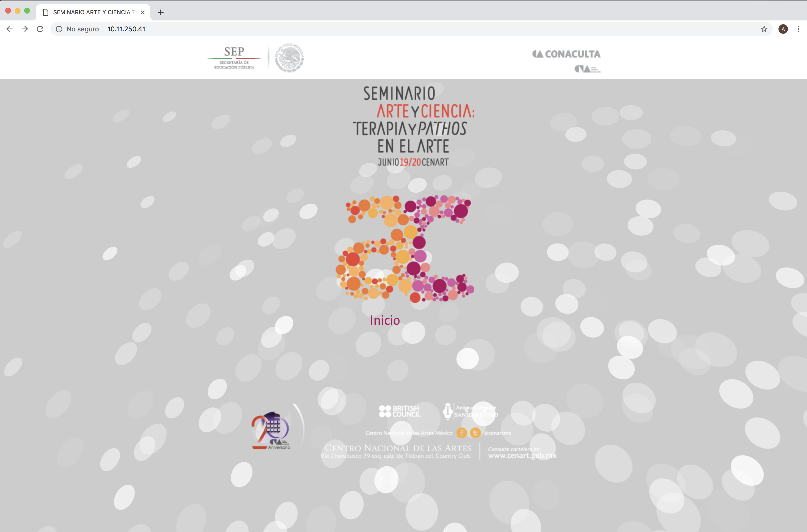Click the browser back arrow
Image resolution: width=807 pixels, height=532 pixels.
pos(10,29)
